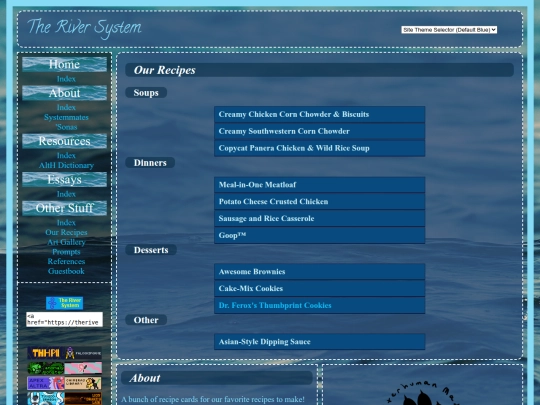Open the Art Gallery link
Image resolution: width=540 pixels, height=405 pixels.
pos(66,242)
